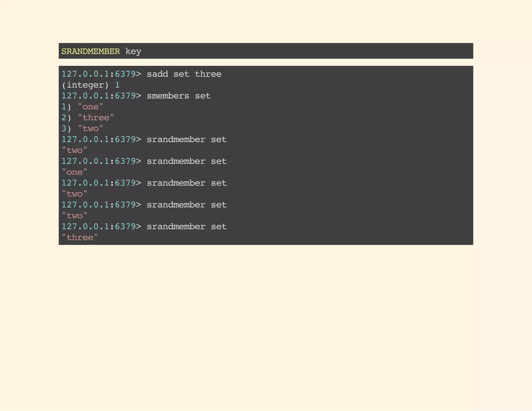Click first "two" result after srandmember
This screenshot has width=532, height=411.
pyautogui.click(x=75, y=150)
